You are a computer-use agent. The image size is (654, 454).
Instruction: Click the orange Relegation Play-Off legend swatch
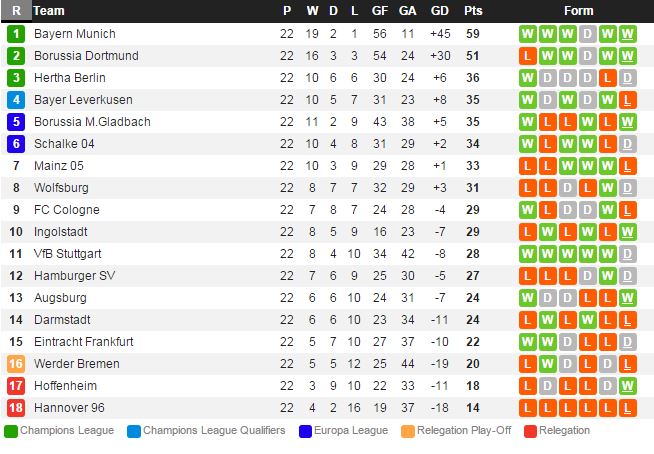[x=407, y=431]
